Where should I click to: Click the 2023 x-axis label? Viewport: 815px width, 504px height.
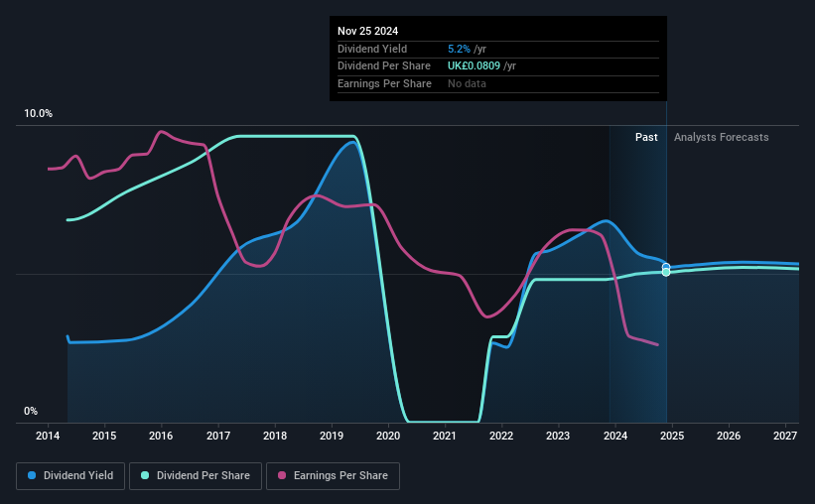[558, 436]
